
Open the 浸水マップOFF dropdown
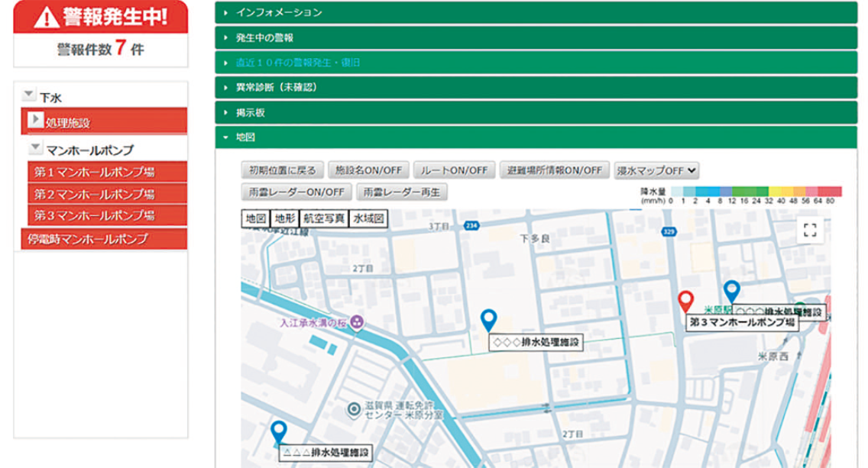pos(656,169)
